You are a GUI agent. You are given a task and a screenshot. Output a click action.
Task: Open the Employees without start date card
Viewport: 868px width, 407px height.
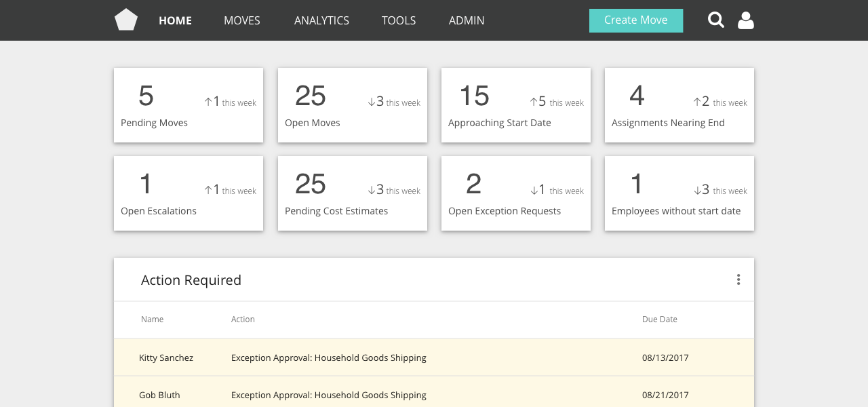point(679,193)
